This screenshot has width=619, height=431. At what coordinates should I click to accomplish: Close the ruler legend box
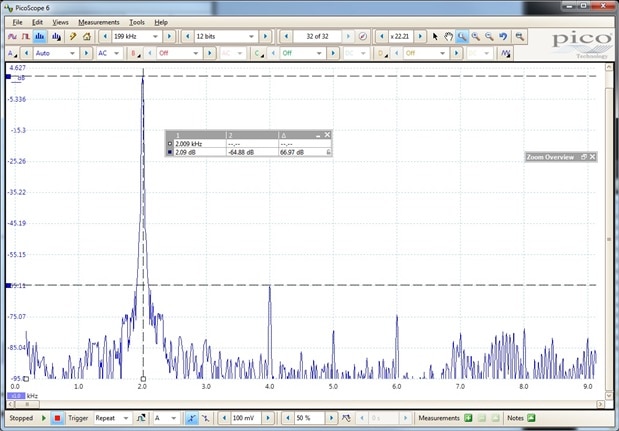327,134
